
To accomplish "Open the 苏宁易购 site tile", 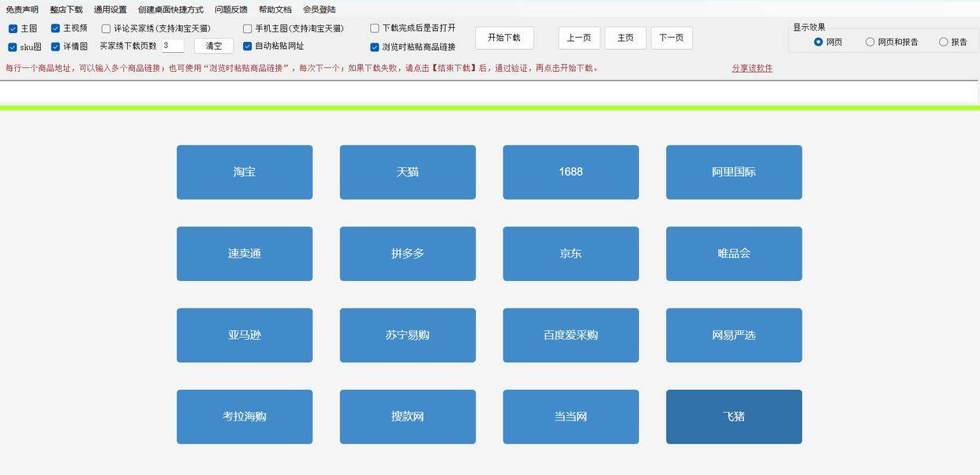I will 408,335.
